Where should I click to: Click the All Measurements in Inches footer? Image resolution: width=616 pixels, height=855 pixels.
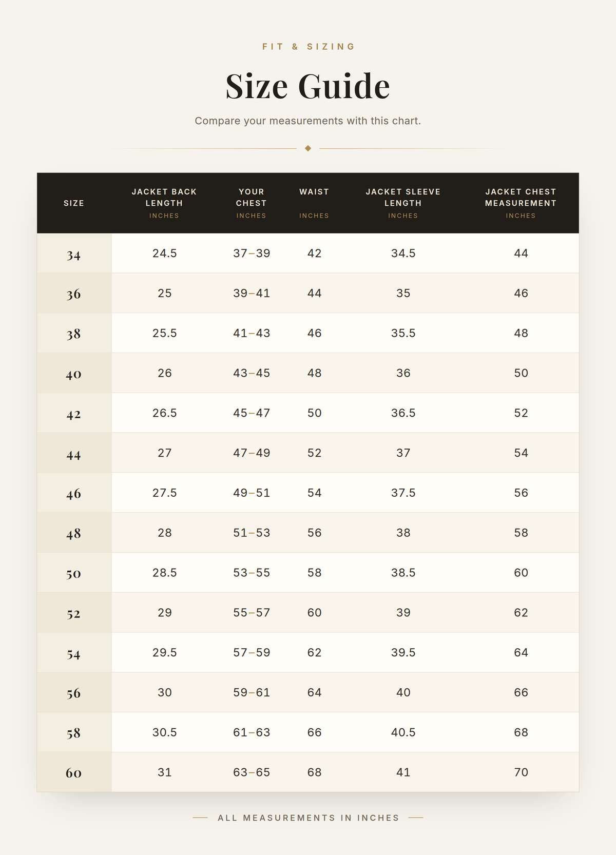point(308,818)
